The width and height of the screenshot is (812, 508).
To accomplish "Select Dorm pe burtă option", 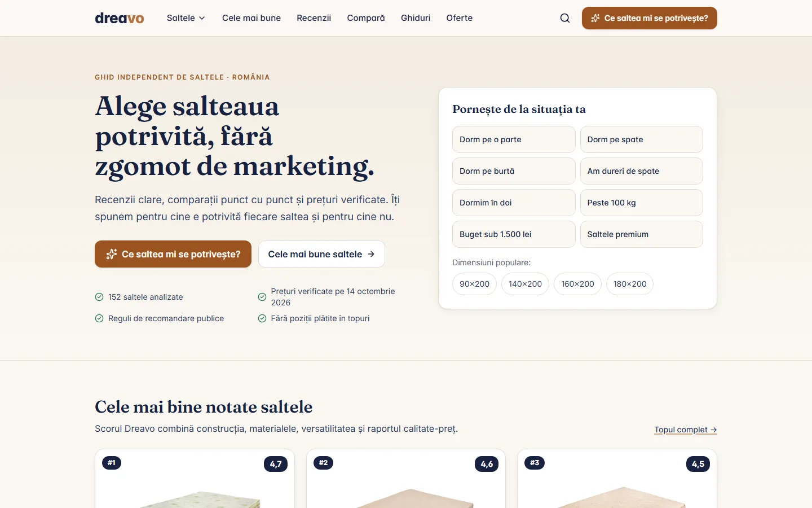I will click(x=514, y=171).
